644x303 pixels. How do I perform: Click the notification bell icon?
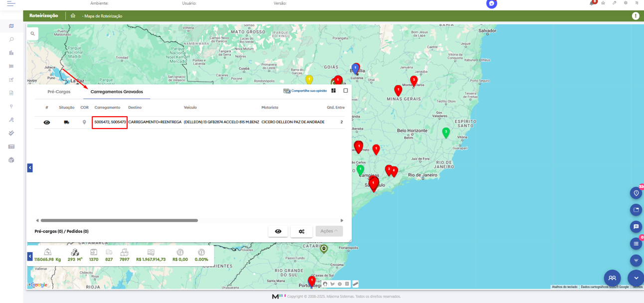tap(592, 3)
